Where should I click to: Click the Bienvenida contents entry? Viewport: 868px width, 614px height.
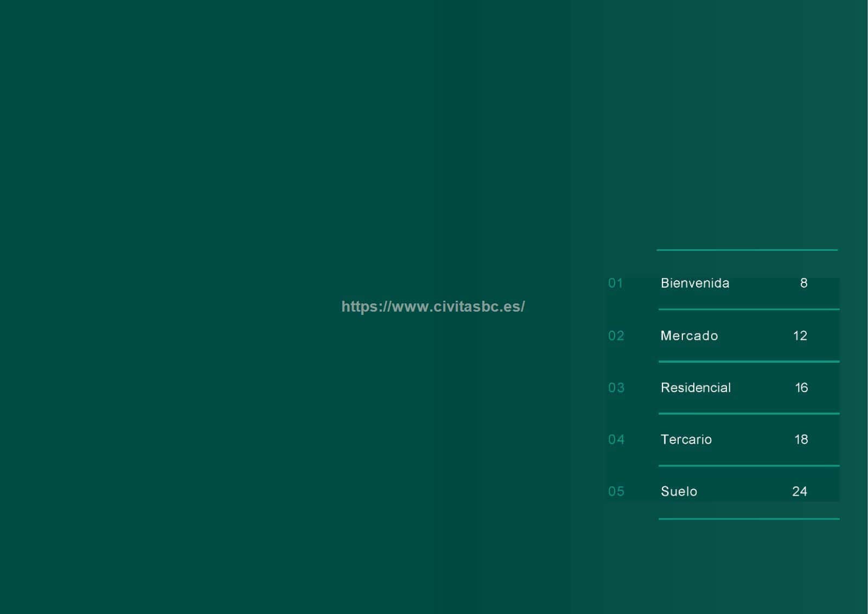[x=695, y=283]
